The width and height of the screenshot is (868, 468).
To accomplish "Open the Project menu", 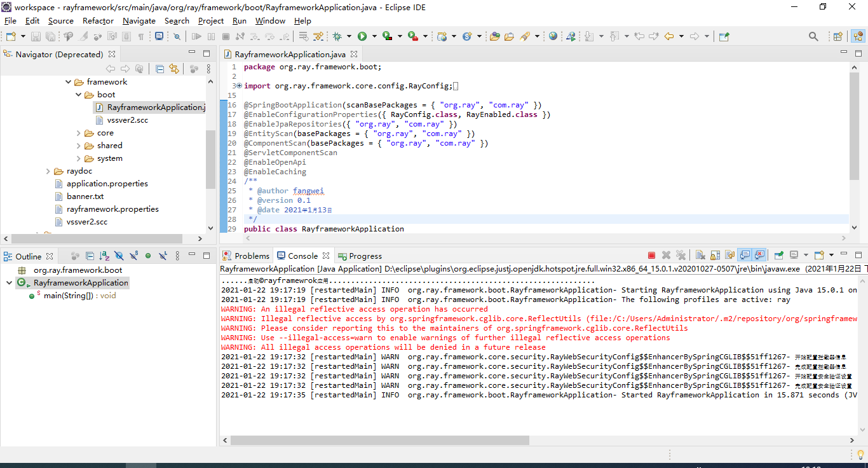I will [x=211, y=20].
